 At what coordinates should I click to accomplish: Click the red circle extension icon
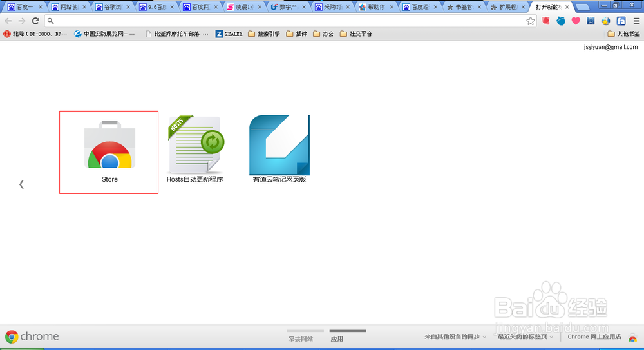[x=545, y=21]
